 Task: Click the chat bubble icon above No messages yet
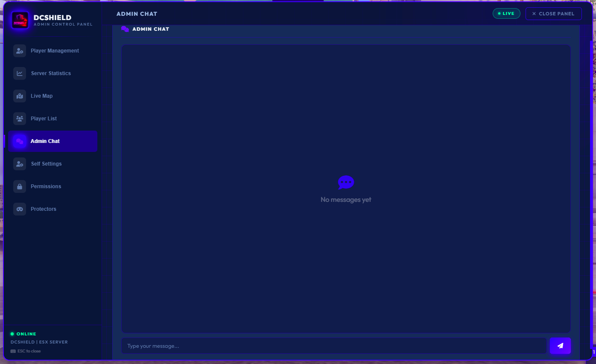(x=346, y=183)
